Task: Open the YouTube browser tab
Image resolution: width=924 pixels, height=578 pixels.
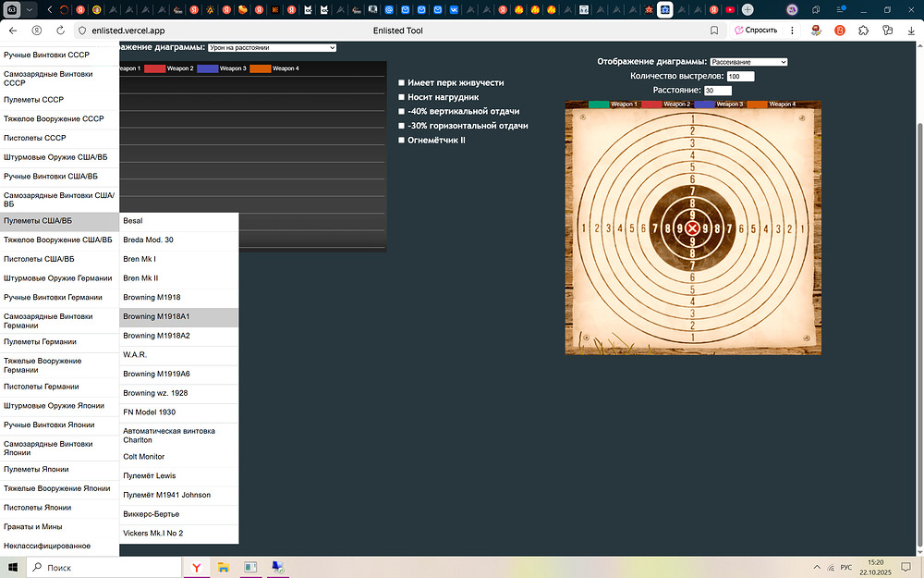Action: (730, 9)
